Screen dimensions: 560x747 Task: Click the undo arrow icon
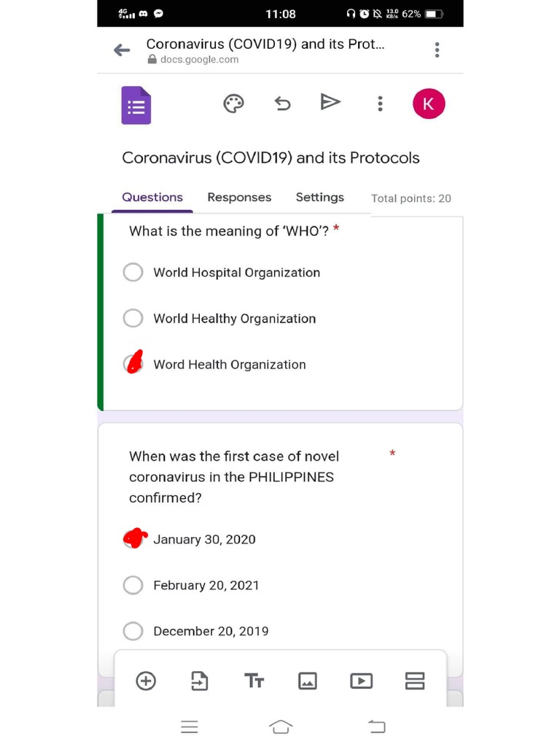(282, 104)
